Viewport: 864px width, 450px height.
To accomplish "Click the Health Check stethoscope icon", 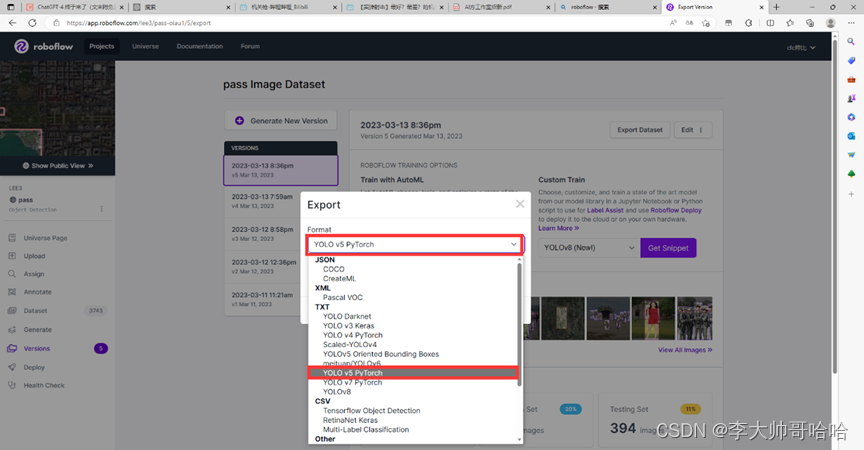I will 12,386.
